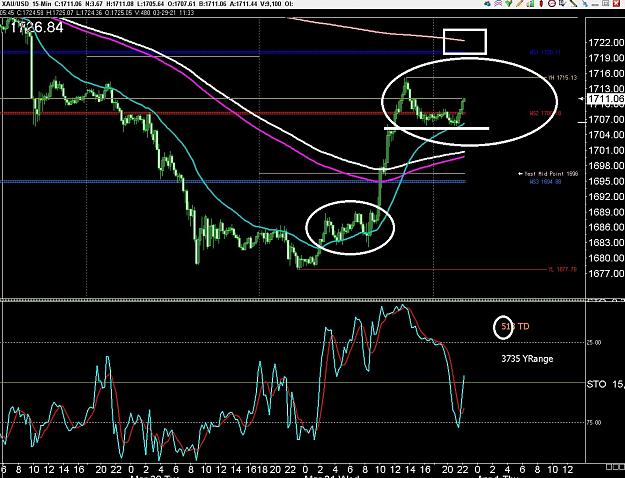
Task: Click the 1695.00 price axis label
Action: [x=606, y=181]
